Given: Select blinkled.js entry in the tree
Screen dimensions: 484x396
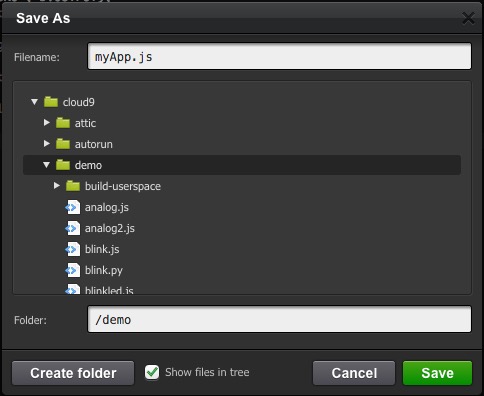Looking at the screenshot, I should (x=109, y=290).
